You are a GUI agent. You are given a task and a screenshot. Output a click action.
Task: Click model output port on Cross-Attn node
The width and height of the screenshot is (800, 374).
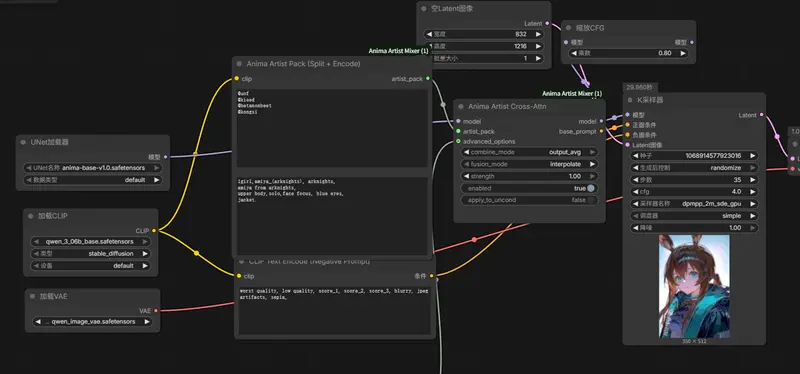[601, 121]
